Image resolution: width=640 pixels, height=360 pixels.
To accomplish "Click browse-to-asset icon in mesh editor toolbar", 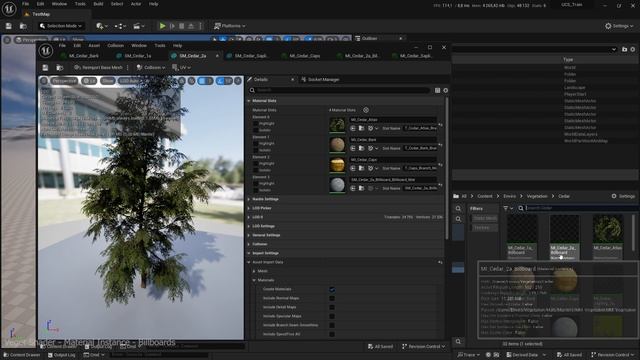I will tap(60, 67).
